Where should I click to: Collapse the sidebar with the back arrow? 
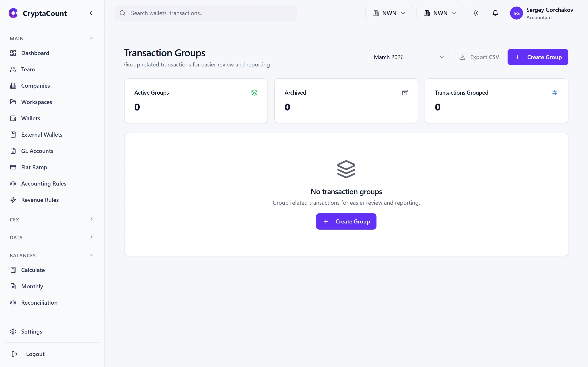(x=91, y=13)
